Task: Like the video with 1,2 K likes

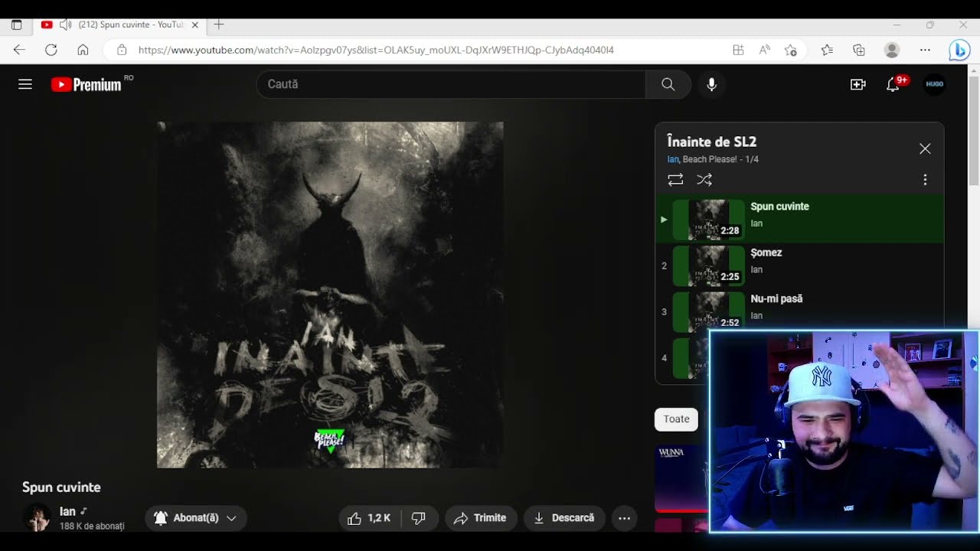Action: [x=370, y=518]
